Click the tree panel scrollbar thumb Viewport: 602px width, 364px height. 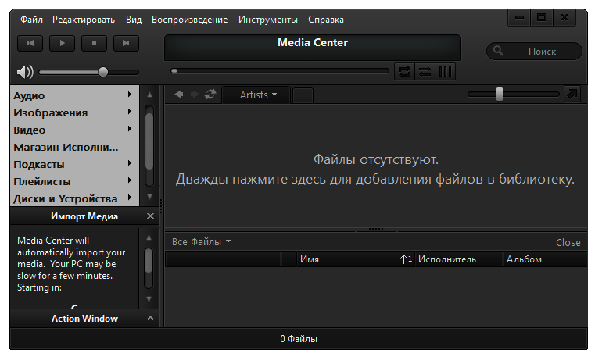[149, 142]
